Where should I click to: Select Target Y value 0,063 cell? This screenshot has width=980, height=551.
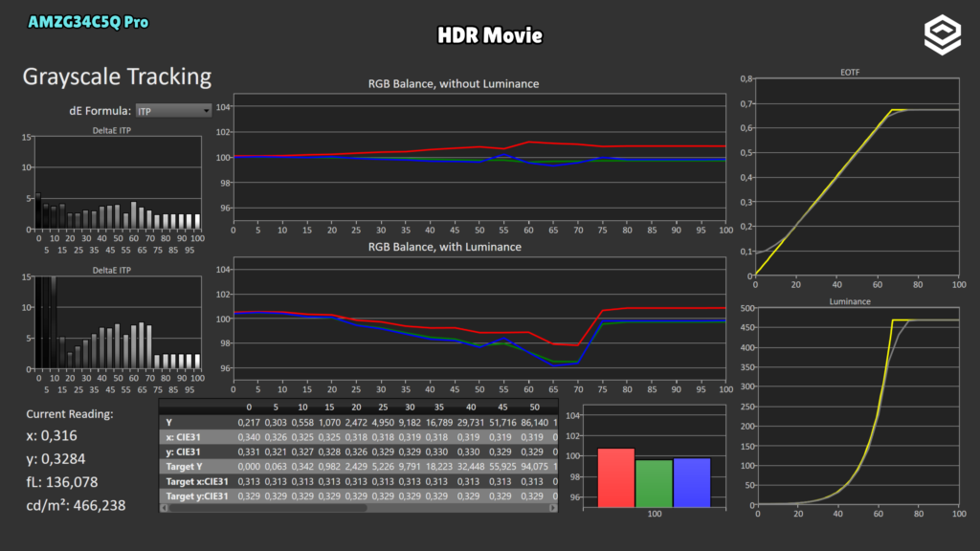[x=276, y=467]
